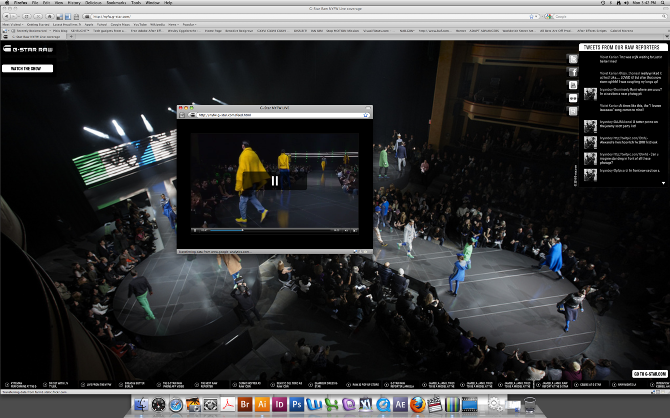The height and width of the screenshot is (418, 670).
Task: Open the Apple menu
Action: click(6, 3)
